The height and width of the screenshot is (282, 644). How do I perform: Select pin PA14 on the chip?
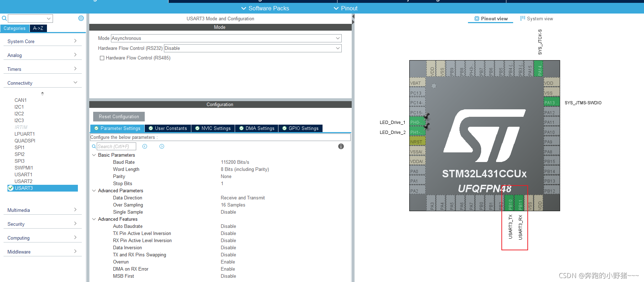[539, 68]
